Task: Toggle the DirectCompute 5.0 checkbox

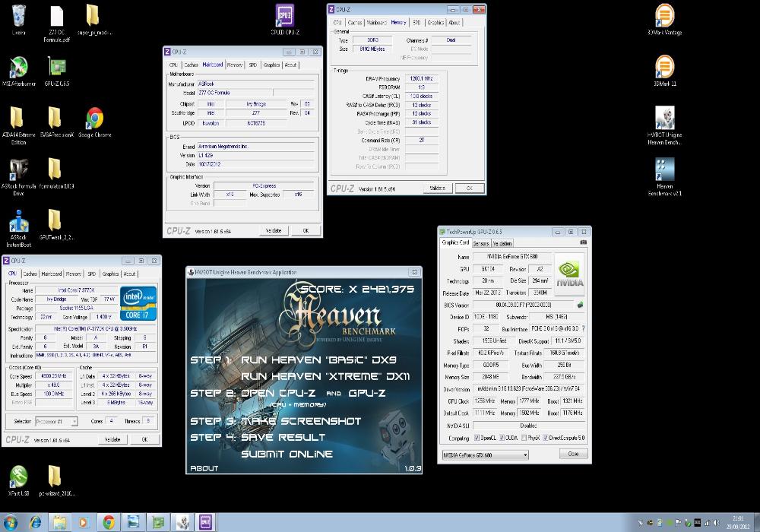Action: (545, 438)
